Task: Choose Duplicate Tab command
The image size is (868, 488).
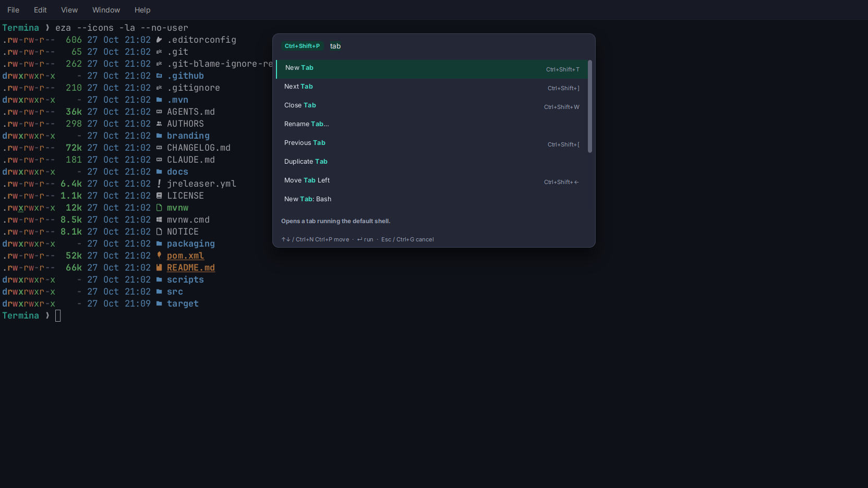Action: [x=432, y=163]
